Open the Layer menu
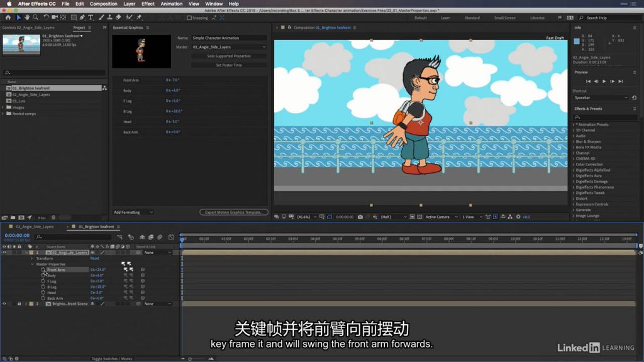This screenshot has width=644, height=362. click(x=130, y=4)
